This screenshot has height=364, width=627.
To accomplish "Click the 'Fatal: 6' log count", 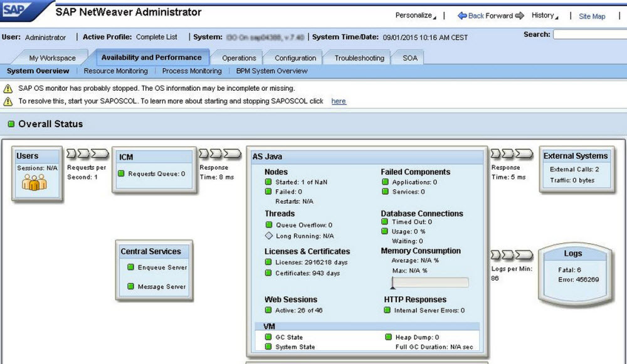I will 569,269.
